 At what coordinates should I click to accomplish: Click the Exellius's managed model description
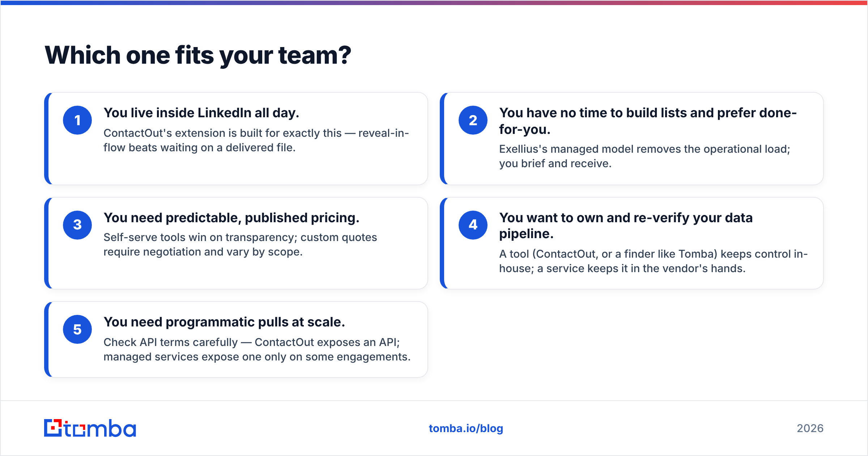[x=644, y=156]
